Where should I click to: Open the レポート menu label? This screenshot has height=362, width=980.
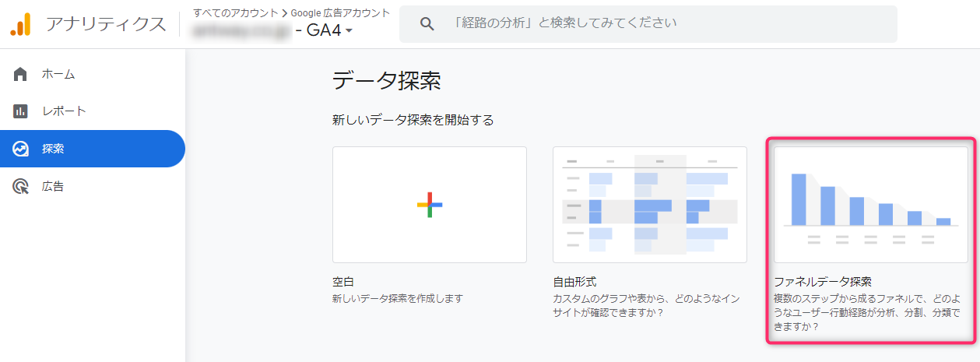point(64,111)
